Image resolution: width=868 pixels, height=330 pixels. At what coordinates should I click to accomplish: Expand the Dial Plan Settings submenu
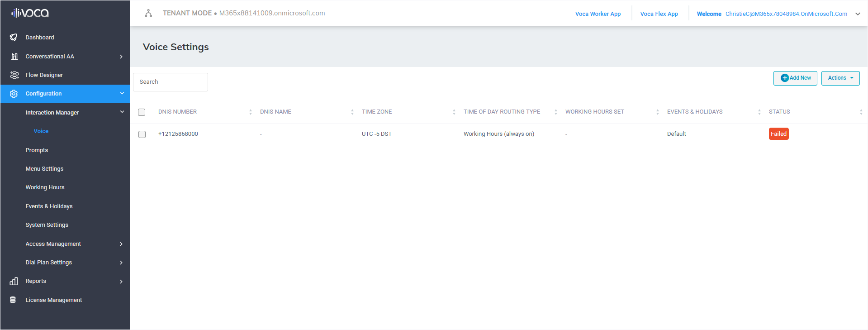pyautogui.click(x=121, y=263)
